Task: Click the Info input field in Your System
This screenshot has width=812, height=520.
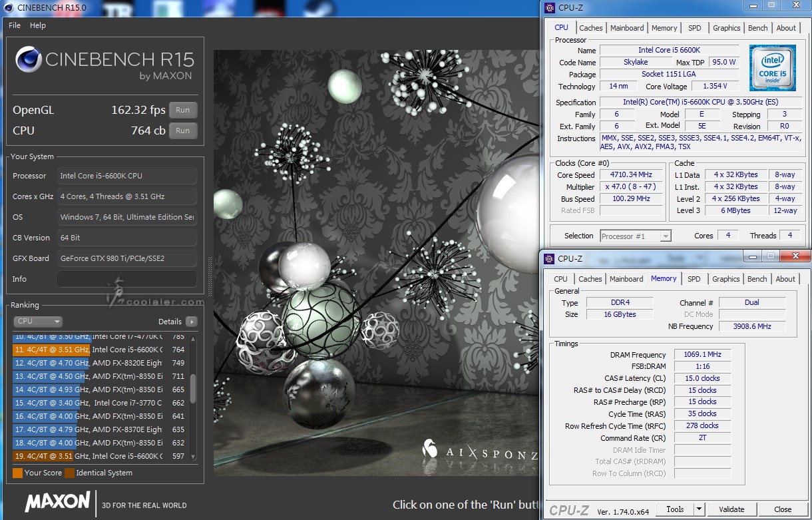Action: 126,279
